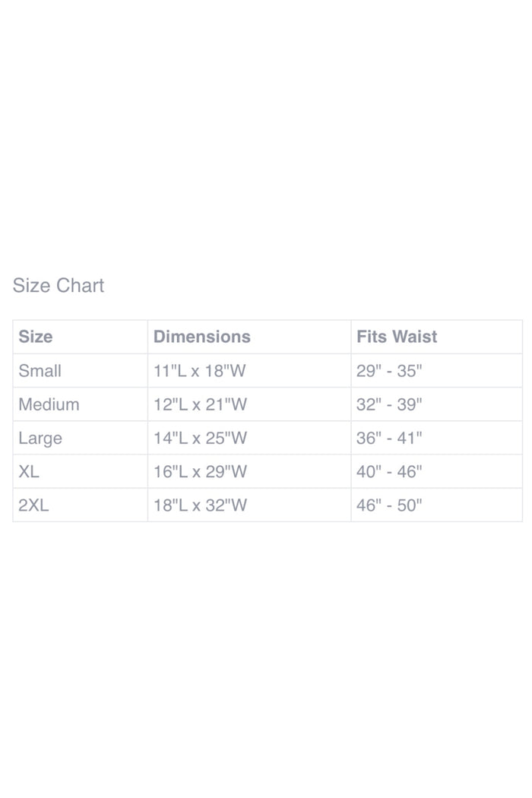The height and width of the screenshot is (798, 532).
Task: Click the 14"L x 25"W dimensions cell
Action: [249, 438]
